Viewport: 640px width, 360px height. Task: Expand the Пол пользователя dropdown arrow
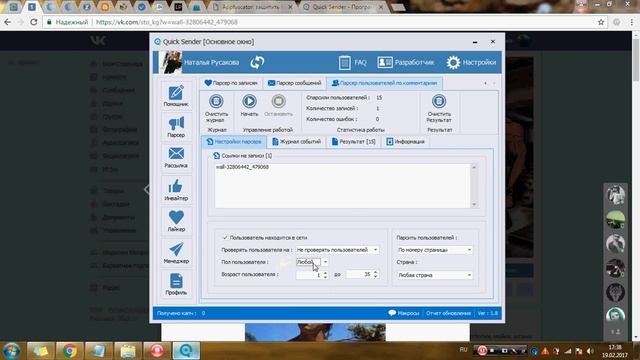325,262
